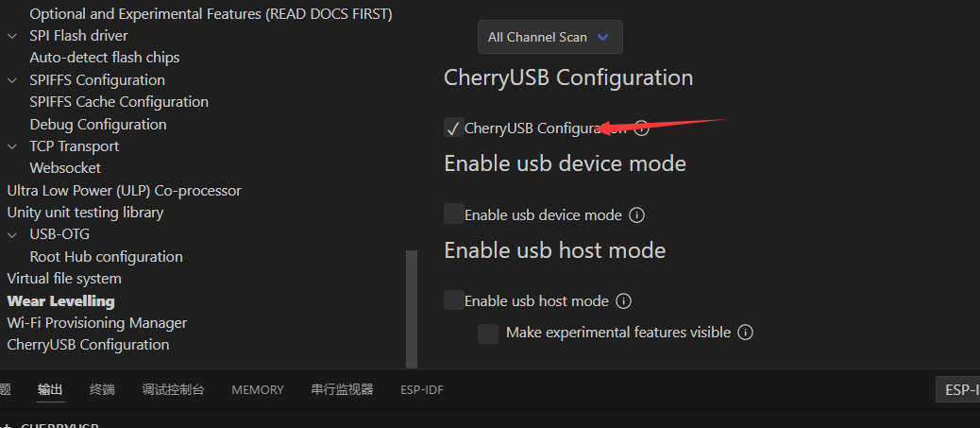Collapse the USB-OTG section chevron

click(12, 234)
